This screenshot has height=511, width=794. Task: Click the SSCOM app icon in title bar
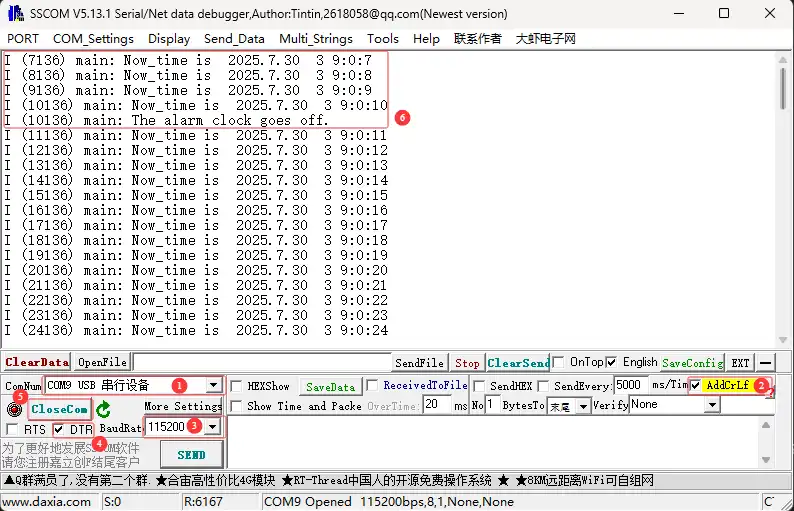(x=14, y=13)
